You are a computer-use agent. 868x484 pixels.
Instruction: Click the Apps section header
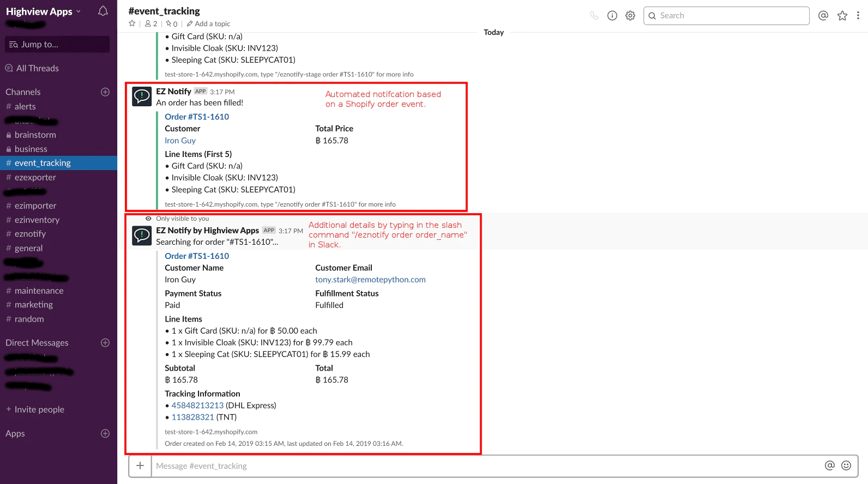(15, 433)
